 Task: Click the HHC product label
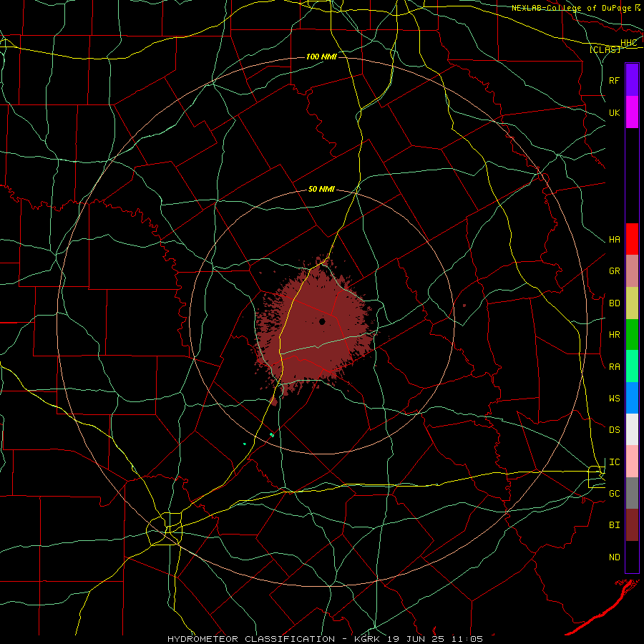(628, 43)
